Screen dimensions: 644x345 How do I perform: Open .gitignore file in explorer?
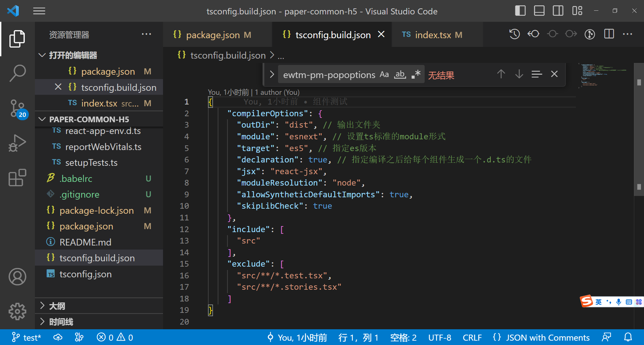(x=99, y=194)
